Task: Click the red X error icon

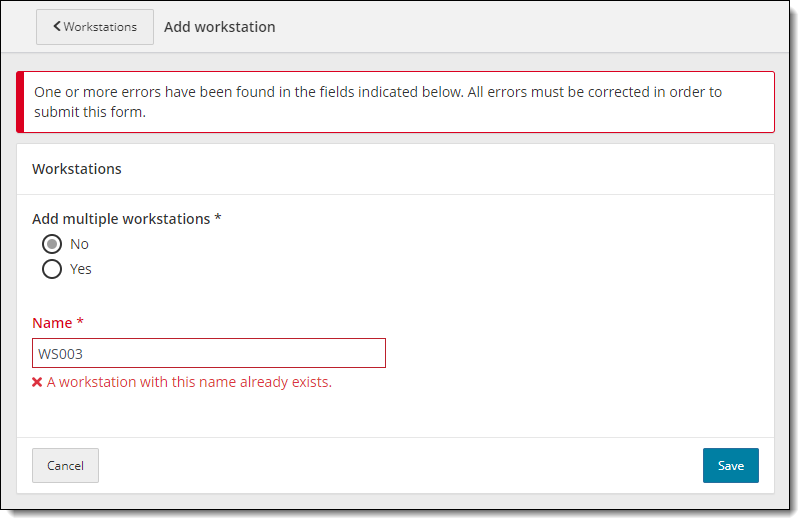Action: pos(37,382)
